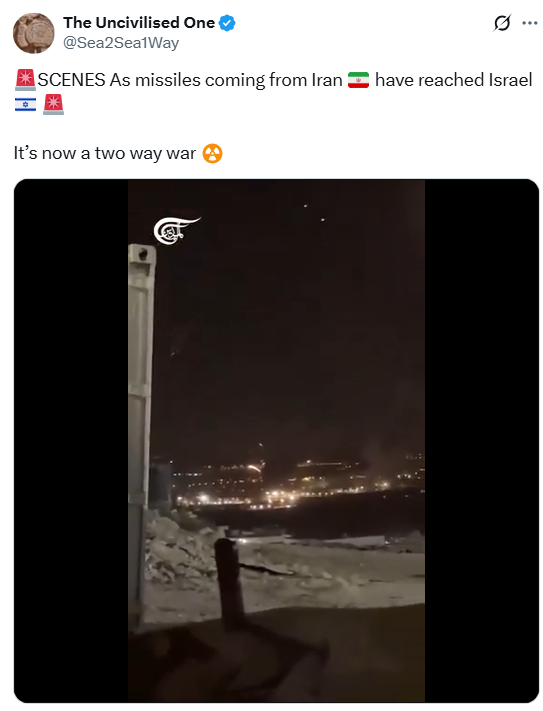Click the blue verified checkmark badge
Viewport: 543px width, 711px height.
[x=227, y=23]
